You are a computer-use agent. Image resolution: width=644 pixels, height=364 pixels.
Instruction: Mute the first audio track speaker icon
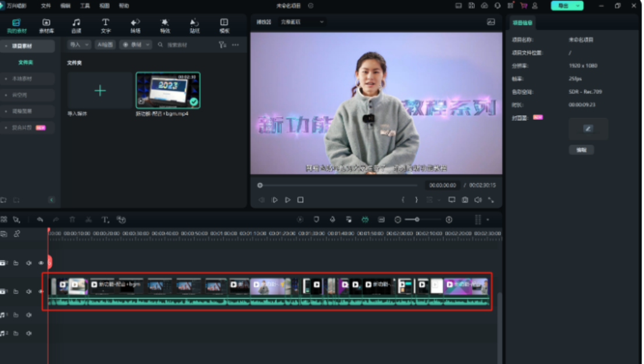[28, 315]
